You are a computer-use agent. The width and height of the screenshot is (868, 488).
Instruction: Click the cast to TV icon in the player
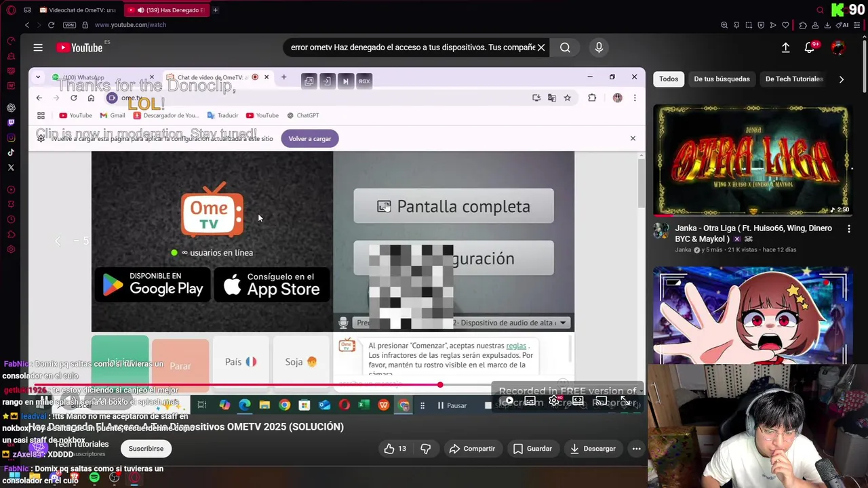click(x=601, y=401)
